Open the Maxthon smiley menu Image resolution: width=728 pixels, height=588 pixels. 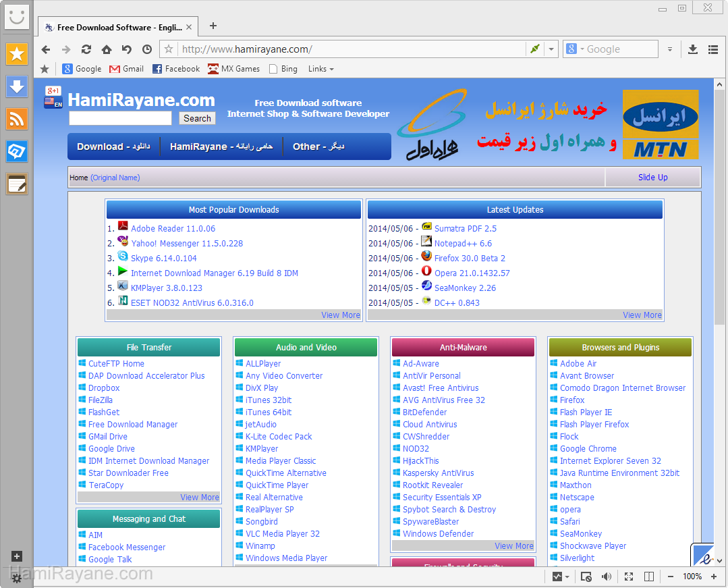pyautogui.click(x=17, y=17)
